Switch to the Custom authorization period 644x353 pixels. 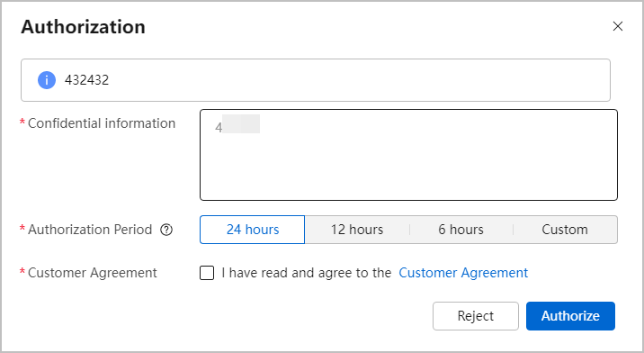tap(565, 230)
